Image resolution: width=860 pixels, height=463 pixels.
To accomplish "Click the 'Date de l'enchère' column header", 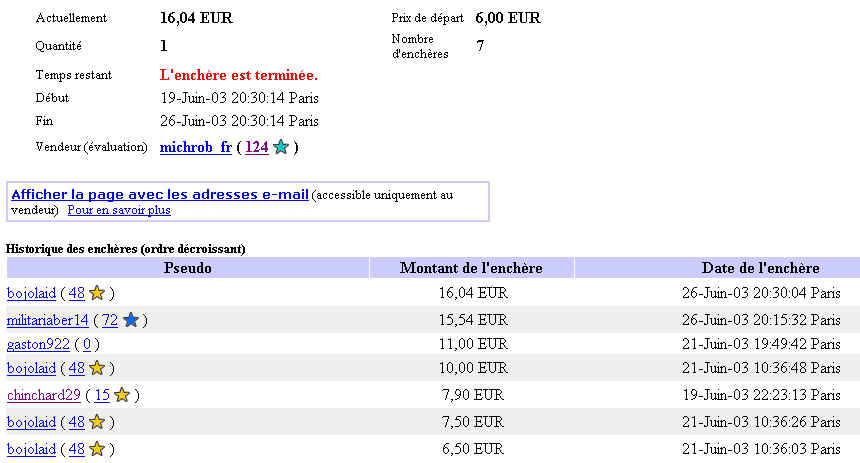I will (761, 268).
